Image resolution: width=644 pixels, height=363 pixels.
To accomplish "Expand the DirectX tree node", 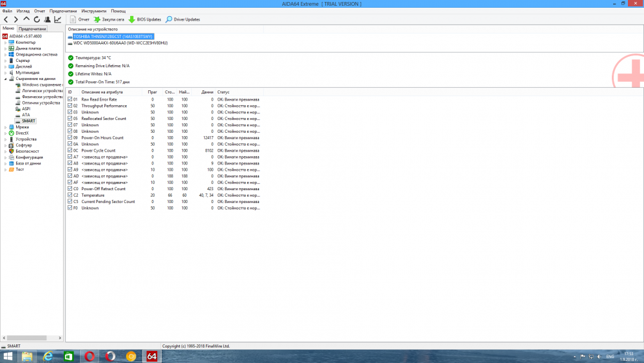I will pyautogui.click(x=5, y=133).
